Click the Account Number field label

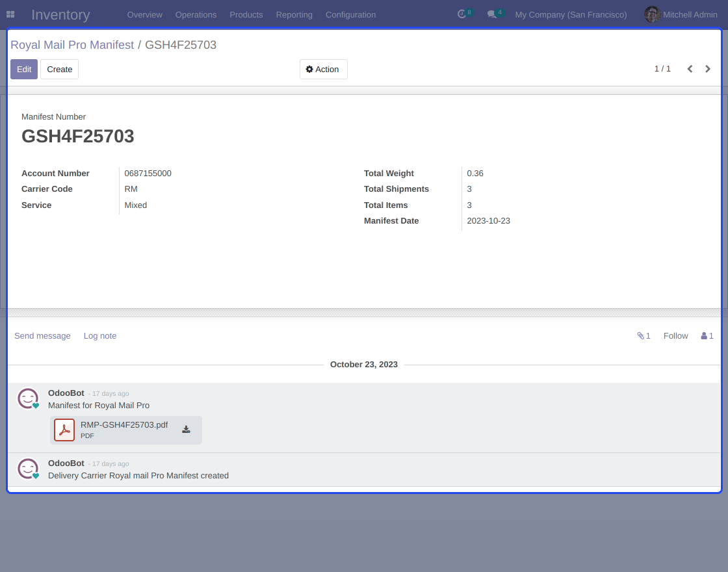click(55, 173)
